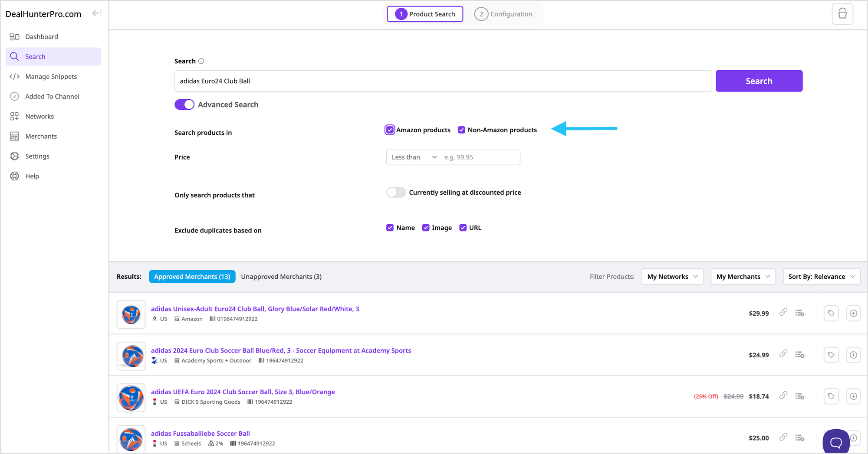
Task: Click the Scheels soccer ball thumbnail
Action: click(131, 439)
